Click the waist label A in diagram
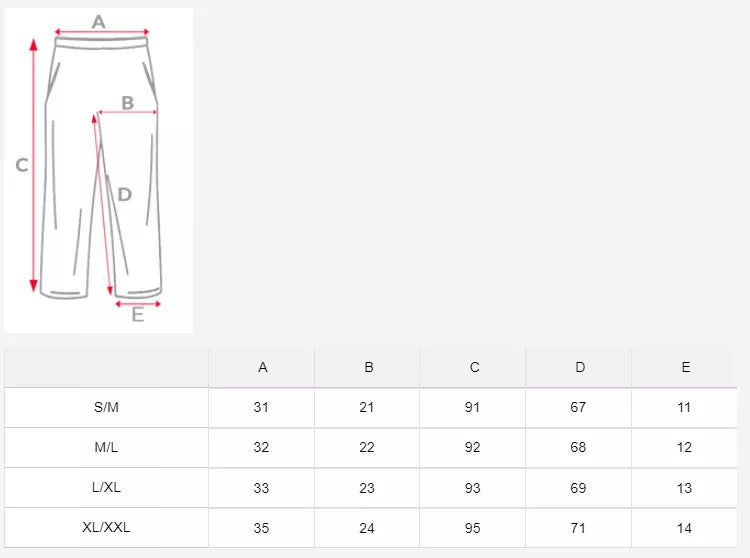Image resolution: width=750 pixels, height=558 pixels. pos(99,21)
